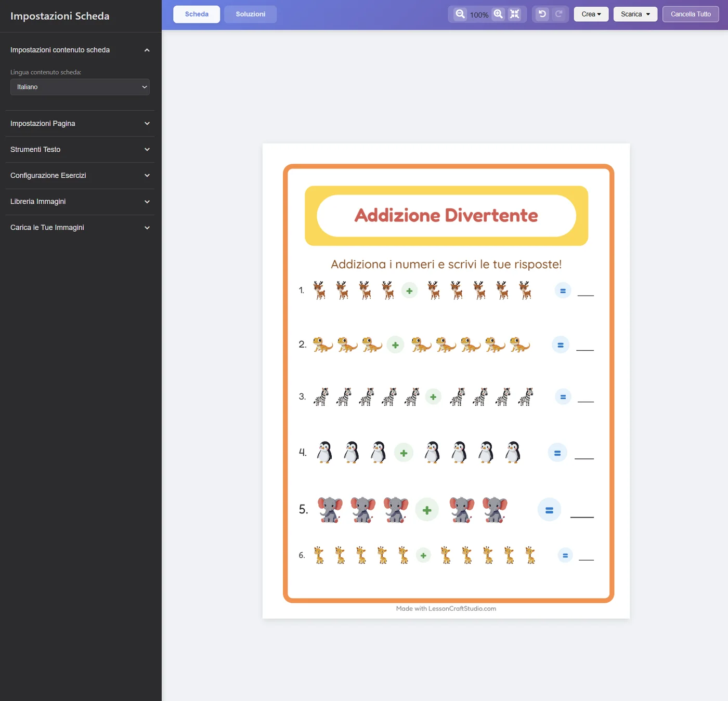
Task: Click the undo arrow icon
Action: tap(542, 14)
